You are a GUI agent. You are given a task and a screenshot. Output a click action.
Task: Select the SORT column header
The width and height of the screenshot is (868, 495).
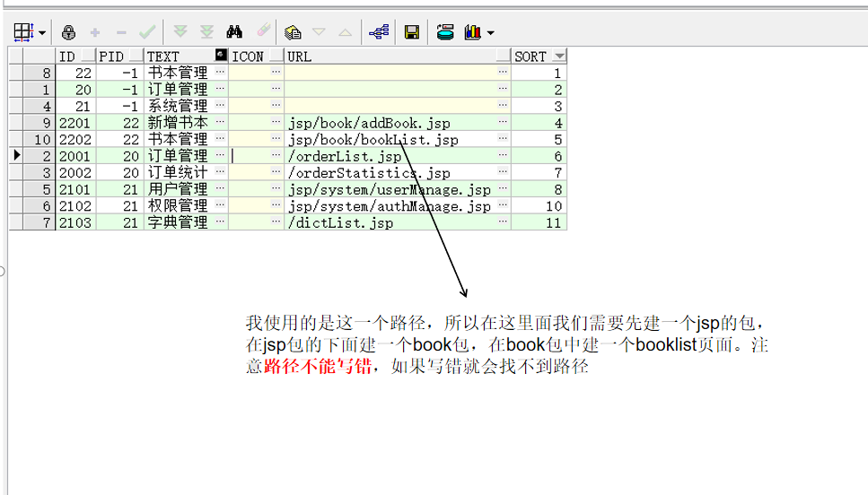click(x=539, y=56)
